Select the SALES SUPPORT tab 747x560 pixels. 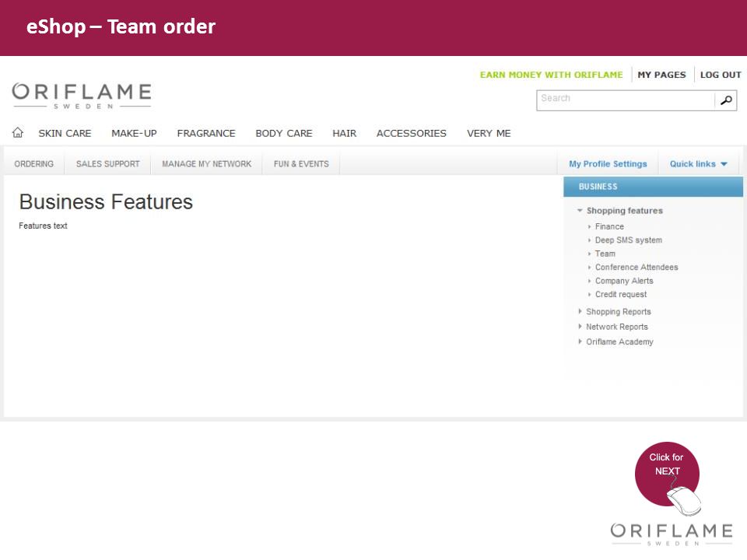click(107, 164)
